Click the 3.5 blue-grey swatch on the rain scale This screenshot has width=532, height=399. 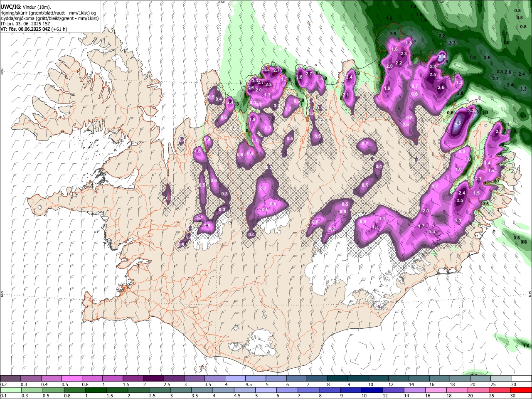point(202,390)
